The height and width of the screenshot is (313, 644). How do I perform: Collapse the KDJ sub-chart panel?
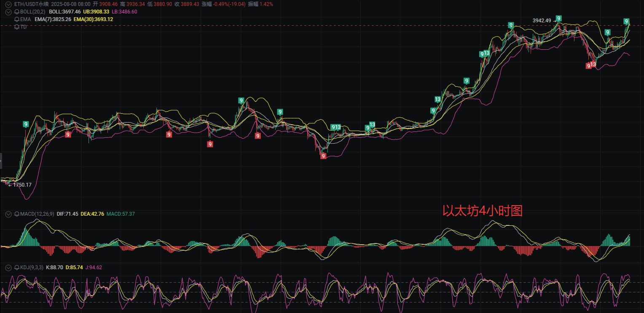click(x=8, y=267)
